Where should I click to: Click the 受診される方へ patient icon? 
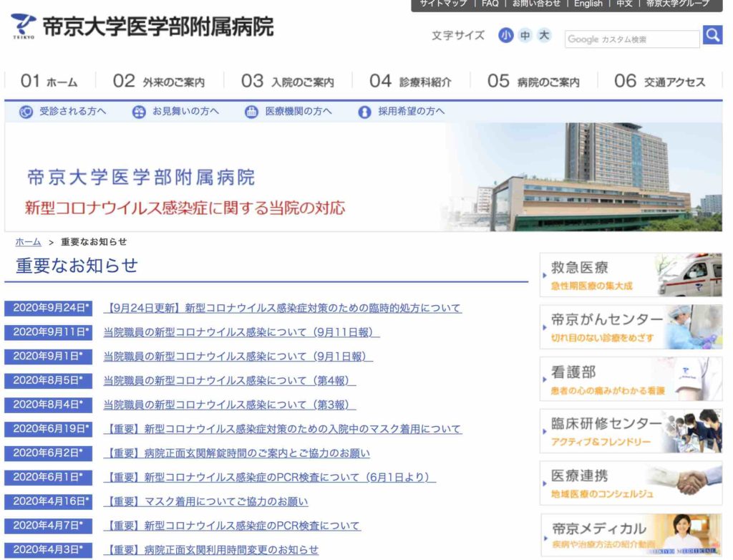(x=26, y=112)
